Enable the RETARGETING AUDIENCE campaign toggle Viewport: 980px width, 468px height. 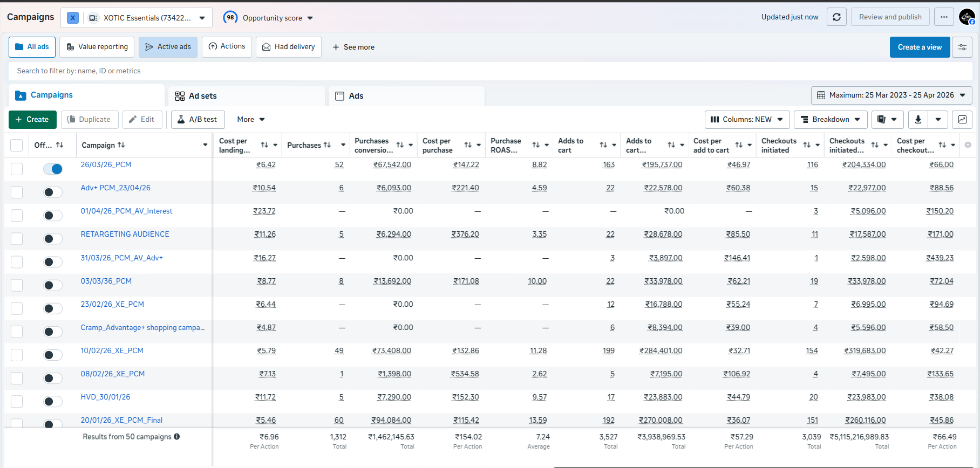[53, 239]
